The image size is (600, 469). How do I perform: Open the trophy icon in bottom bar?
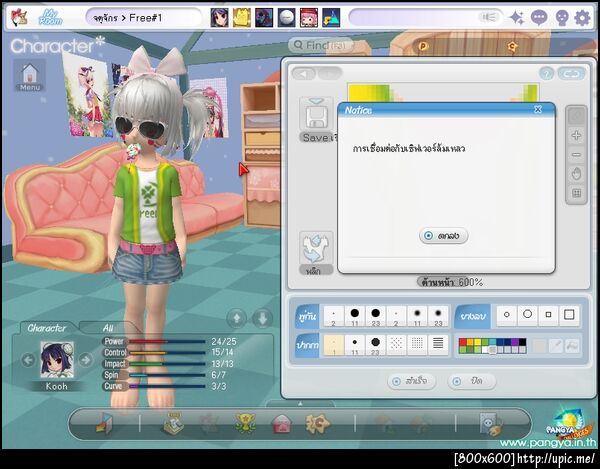tap(245, 423)
